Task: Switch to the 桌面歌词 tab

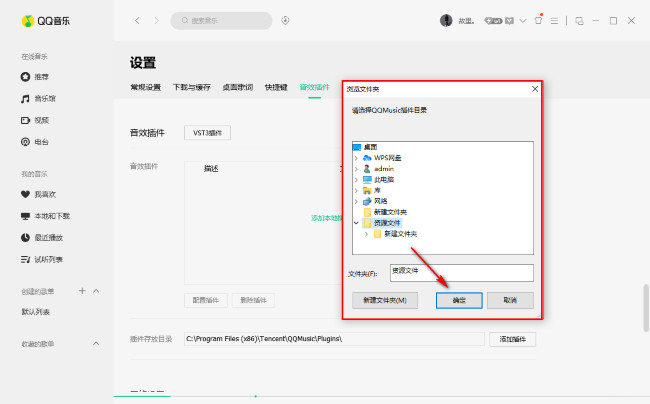Action: pos(236,88)
